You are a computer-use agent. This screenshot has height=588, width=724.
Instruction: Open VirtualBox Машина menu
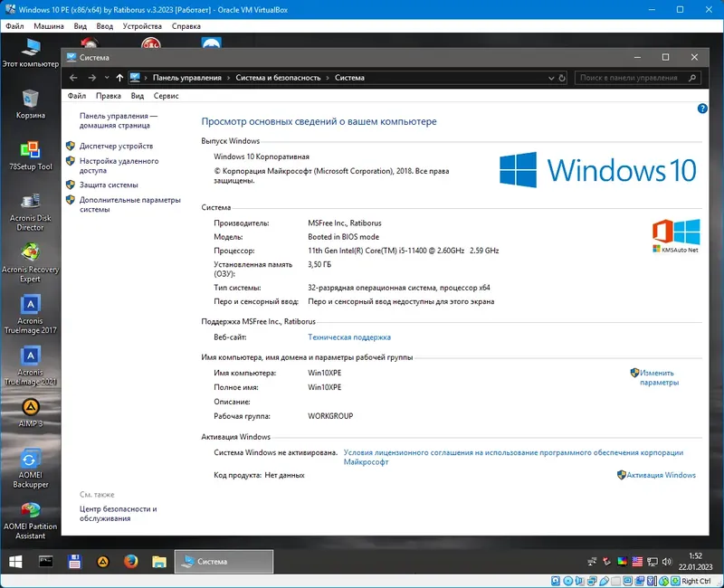point(49,26)
